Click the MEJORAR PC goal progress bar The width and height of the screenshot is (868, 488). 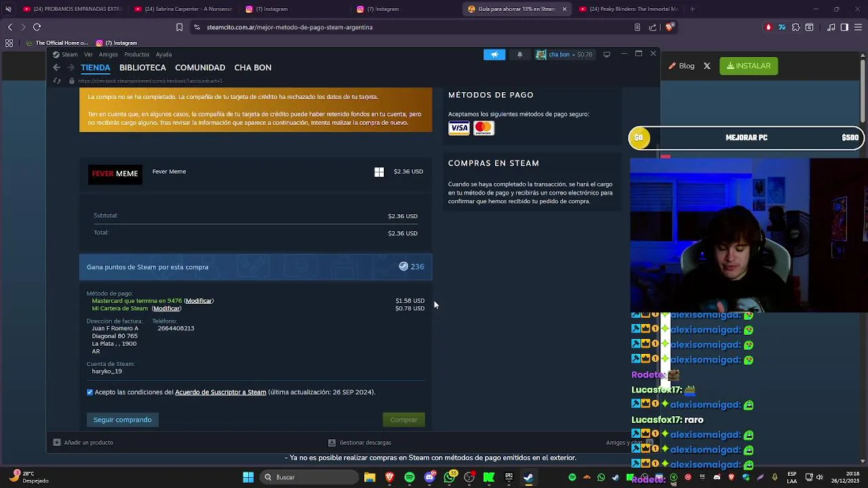(x=747, y=138)
